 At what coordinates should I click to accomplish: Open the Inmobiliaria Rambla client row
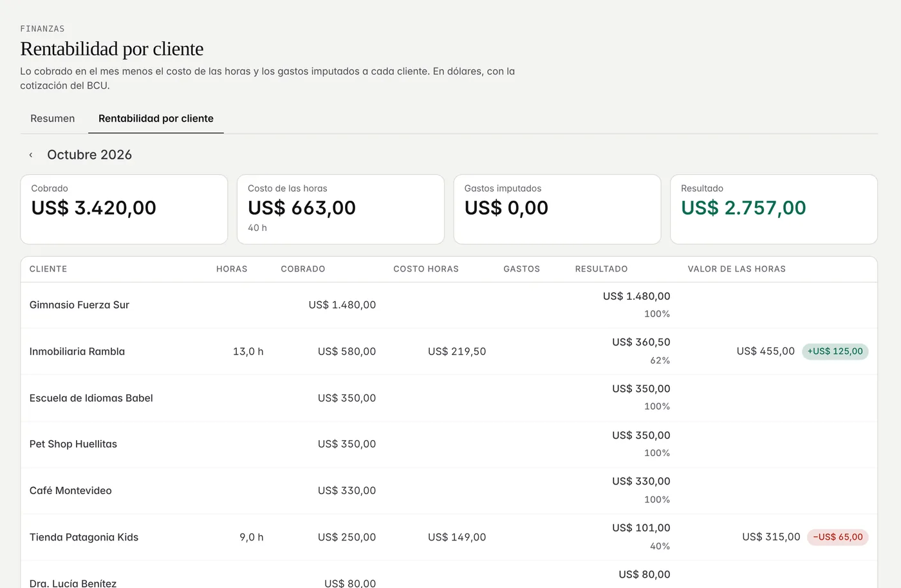click(449, 351)
